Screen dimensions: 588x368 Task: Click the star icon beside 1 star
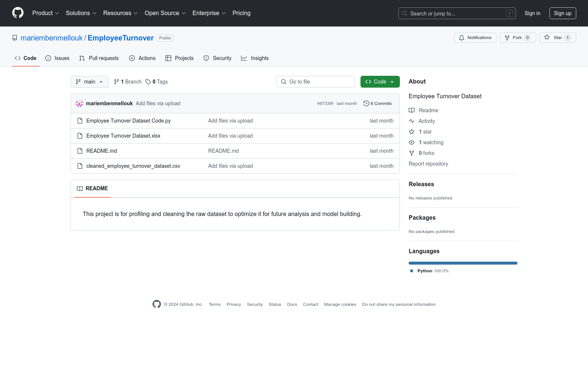click(x=412, y=132)
